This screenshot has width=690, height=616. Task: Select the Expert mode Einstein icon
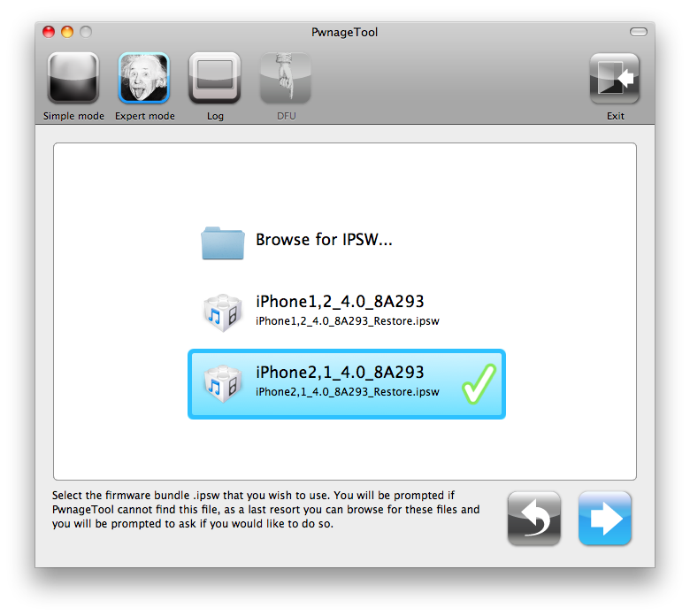click(x=144, y=78)
